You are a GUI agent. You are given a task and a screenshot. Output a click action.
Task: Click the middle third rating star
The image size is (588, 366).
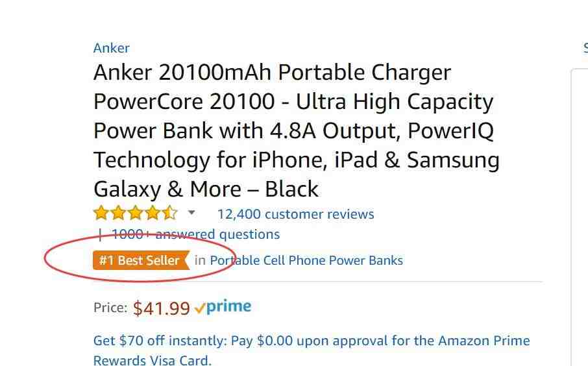point(136,213)
